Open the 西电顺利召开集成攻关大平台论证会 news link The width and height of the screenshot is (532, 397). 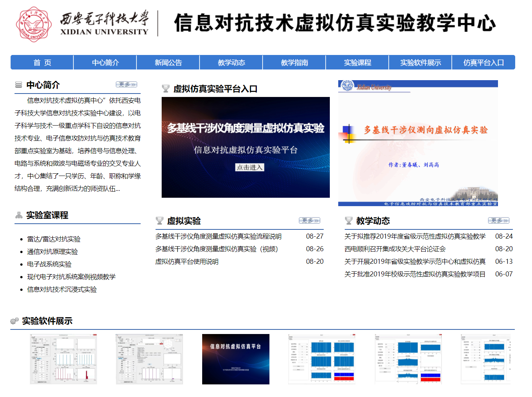pos(395,249)
